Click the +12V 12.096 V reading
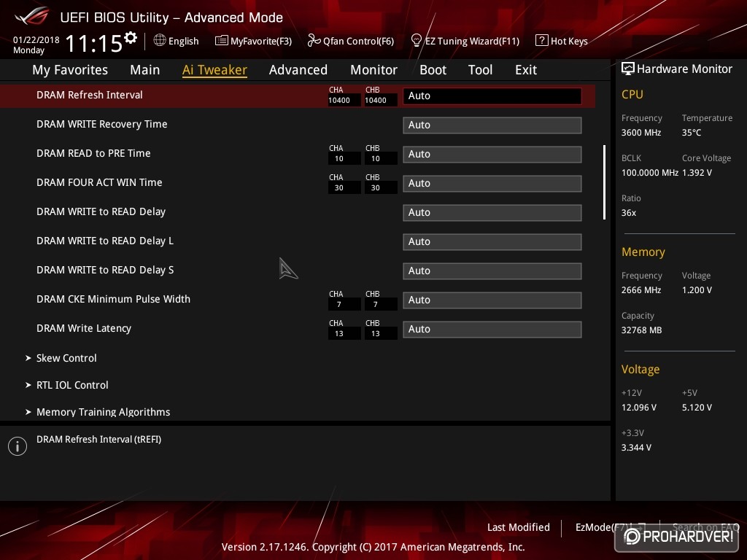 [639, 407]
